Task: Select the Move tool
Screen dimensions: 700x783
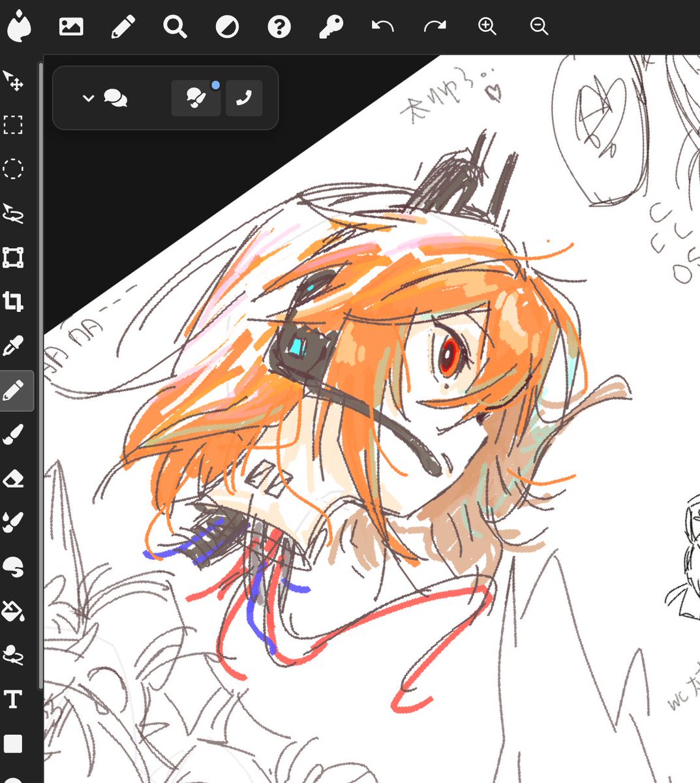Action: coord(13,80)
